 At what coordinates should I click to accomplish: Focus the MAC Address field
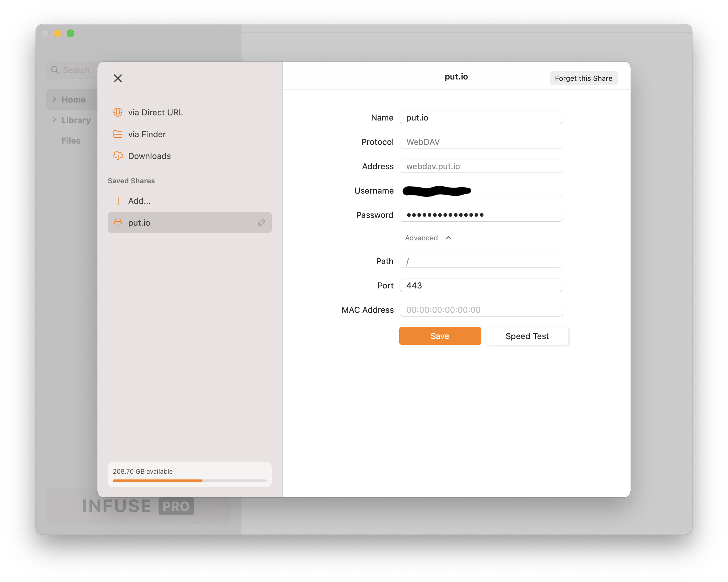(x=481, y=310)
